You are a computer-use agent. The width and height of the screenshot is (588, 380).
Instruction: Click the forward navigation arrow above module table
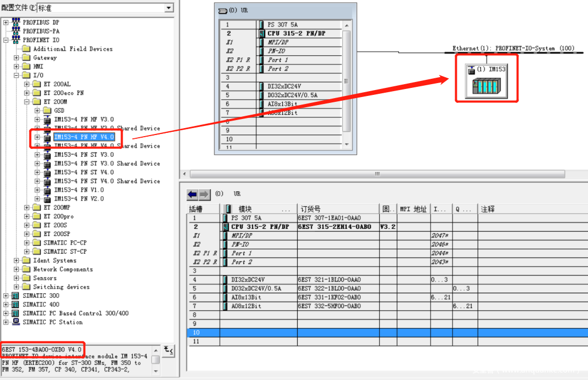coord(204,194)
